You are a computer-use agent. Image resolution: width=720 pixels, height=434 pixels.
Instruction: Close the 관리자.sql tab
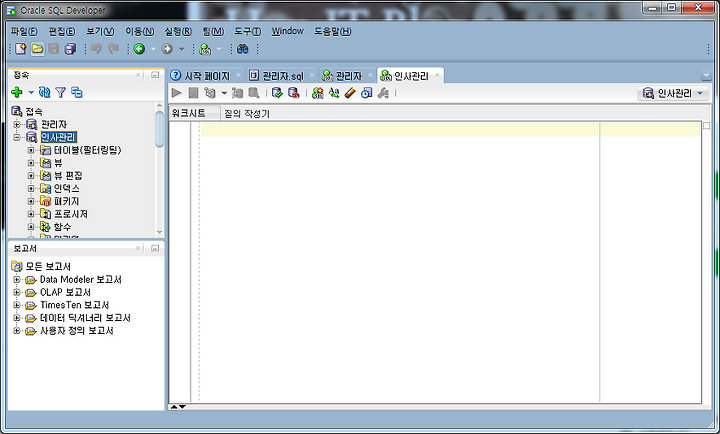click(312, 75)
